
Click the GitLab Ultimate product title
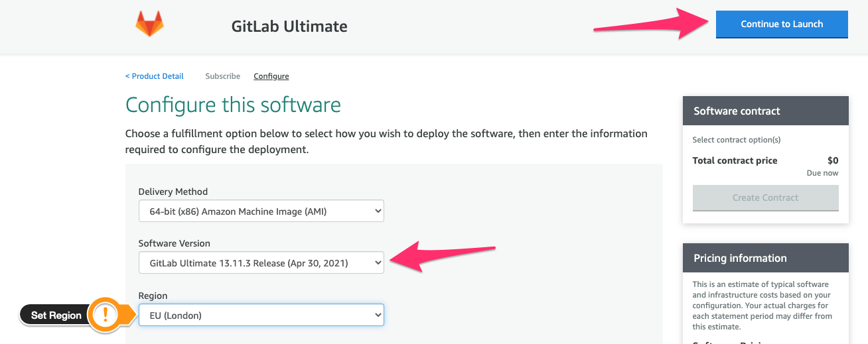tap(289, 27)
